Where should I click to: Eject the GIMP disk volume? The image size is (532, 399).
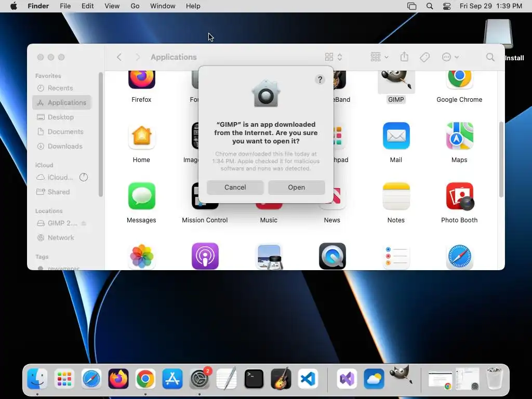(84, 223)
